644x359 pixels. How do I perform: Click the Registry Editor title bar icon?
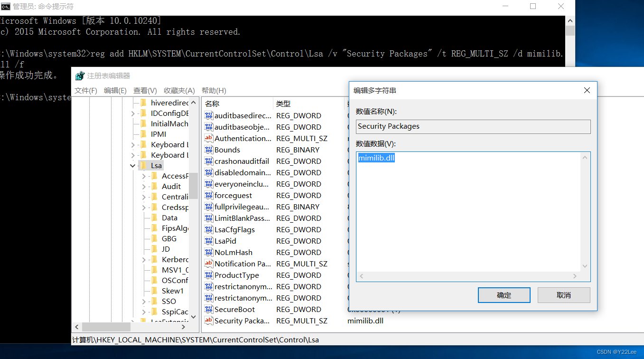pos(80,76)
